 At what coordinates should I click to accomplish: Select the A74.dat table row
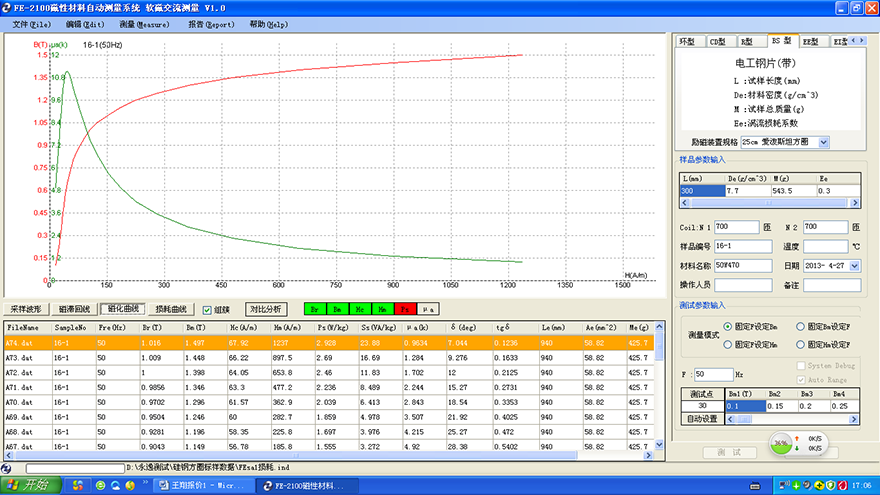pos(329,342)
